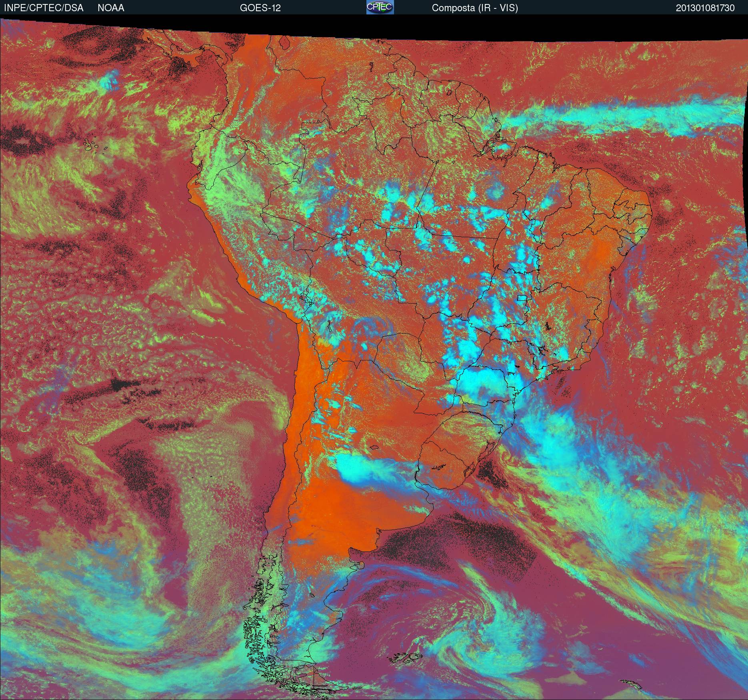This screenshot has height=700, width=748.
Task: Click the Composta (IR - VIS) title
Action: (475, 8)
